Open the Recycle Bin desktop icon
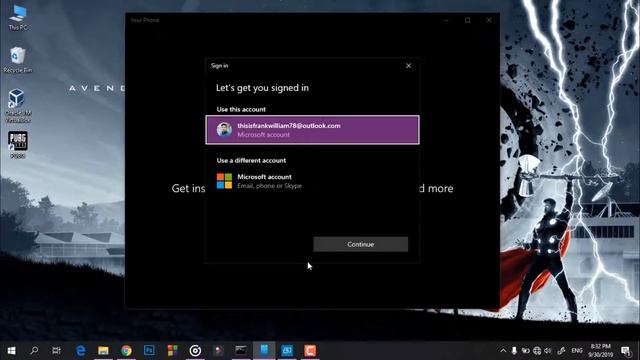The height and width of the screenshot is (360, 640). (18, 60)
